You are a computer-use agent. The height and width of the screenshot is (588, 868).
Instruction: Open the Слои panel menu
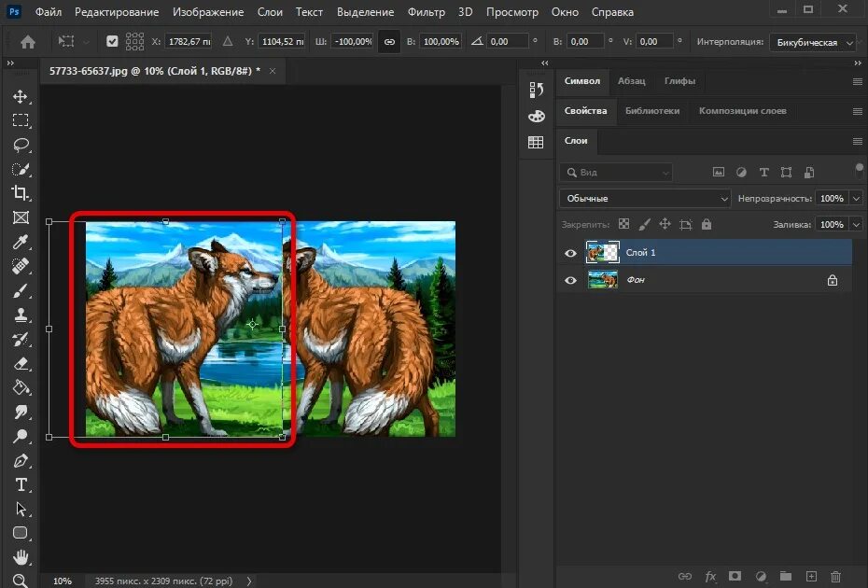pos(858,141)
